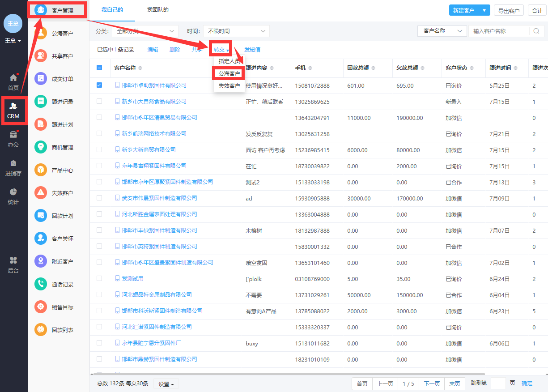This screenshot has width=548, height=392.
Task: Expand the 王总 user menu
Action: click(13, 41)
